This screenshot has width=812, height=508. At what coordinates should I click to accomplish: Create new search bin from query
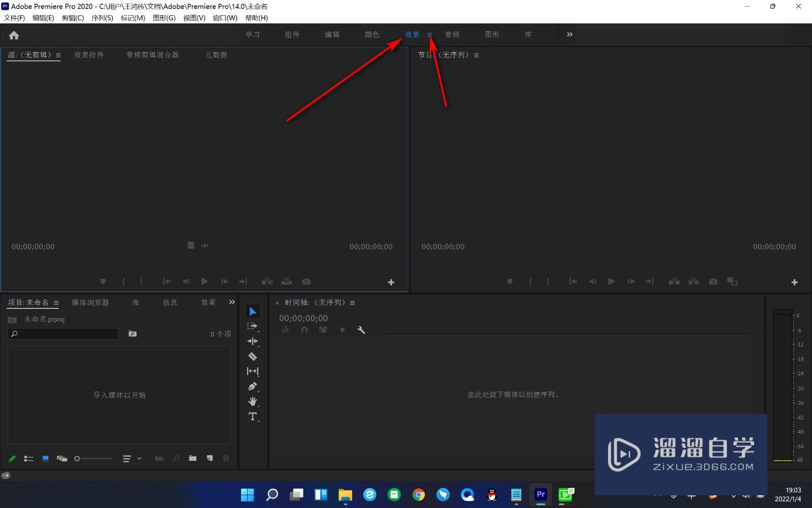(x=132, y=334)
